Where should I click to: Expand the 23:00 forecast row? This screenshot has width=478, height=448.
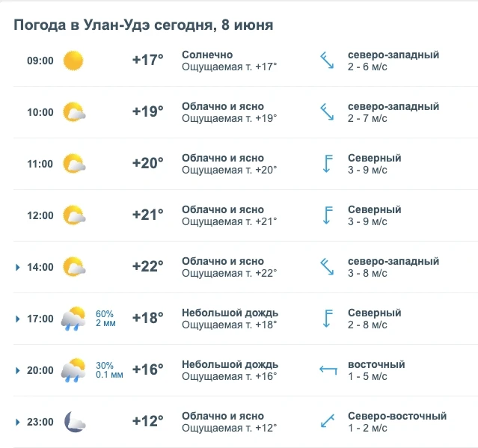point(18,422)
